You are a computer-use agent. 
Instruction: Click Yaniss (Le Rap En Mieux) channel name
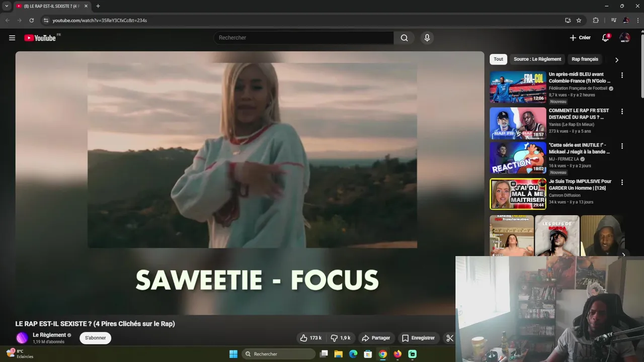point(572,125)
